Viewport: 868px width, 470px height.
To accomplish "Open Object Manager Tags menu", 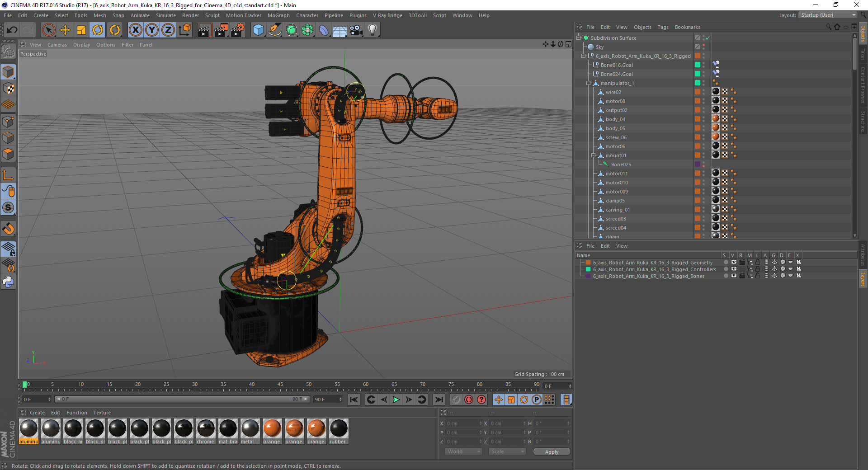I will point(663,27).
